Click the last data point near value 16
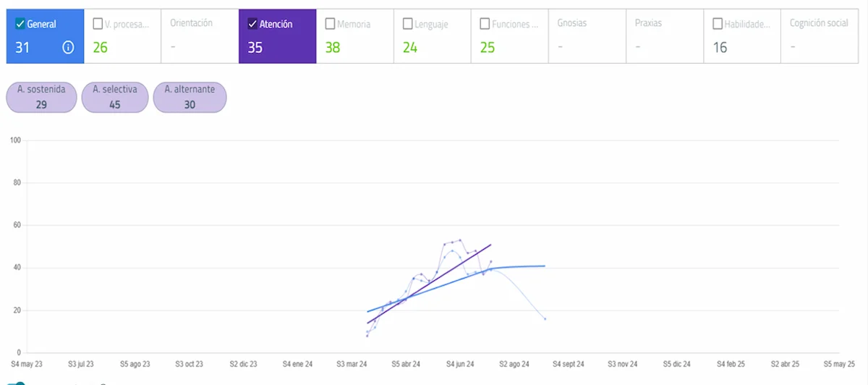Viewport: 868px width, 385px height. click(545, 318)
